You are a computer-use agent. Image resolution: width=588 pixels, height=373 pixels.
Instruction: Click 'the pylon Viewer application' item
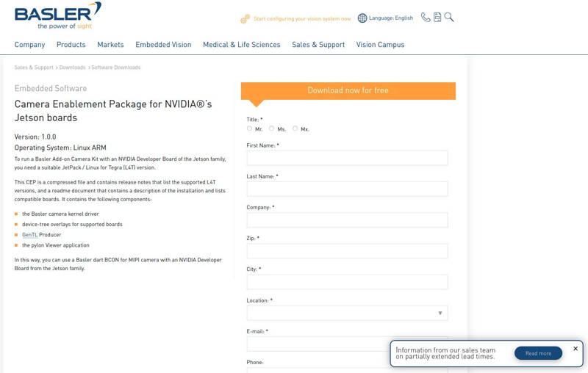point(56,245)
